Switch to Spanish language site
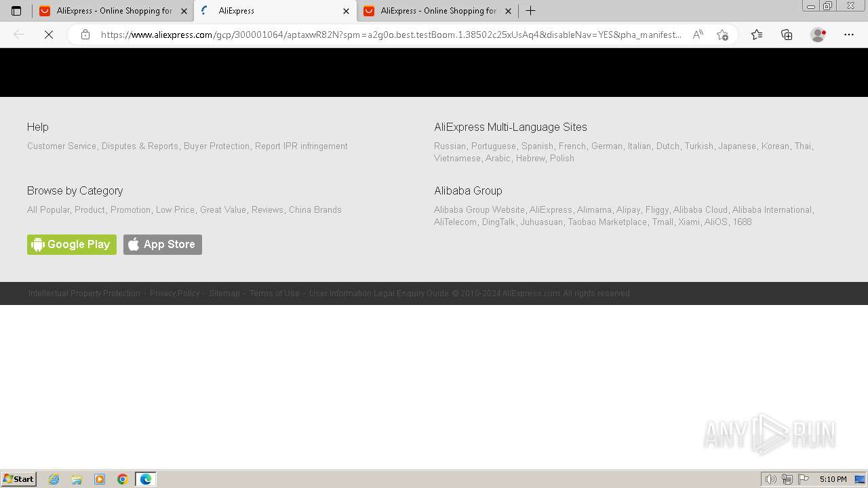The width and height of the screenshot is (868, 488). (537, 146)
